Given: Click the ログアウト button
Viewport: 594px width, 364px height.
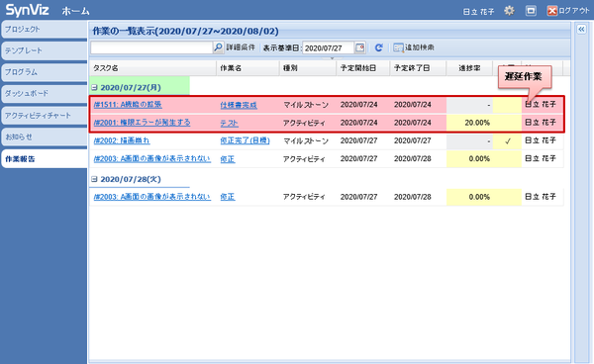Looking at the screenshot, I should coord(568,11).
